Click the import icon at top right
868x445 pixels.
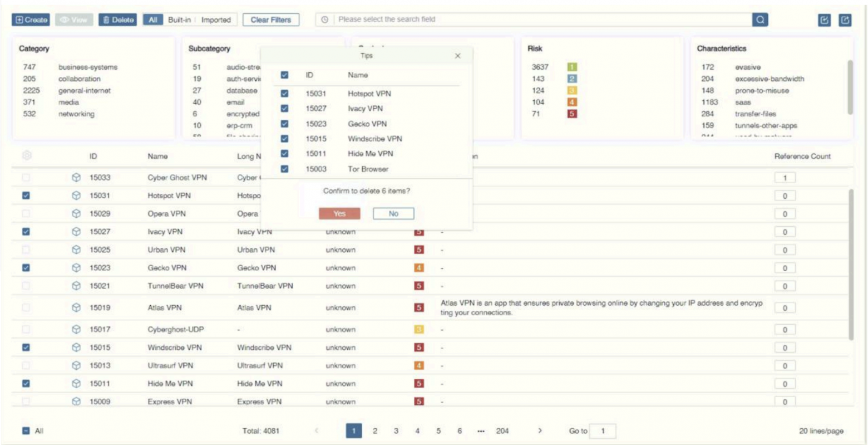tap(825, 20)
